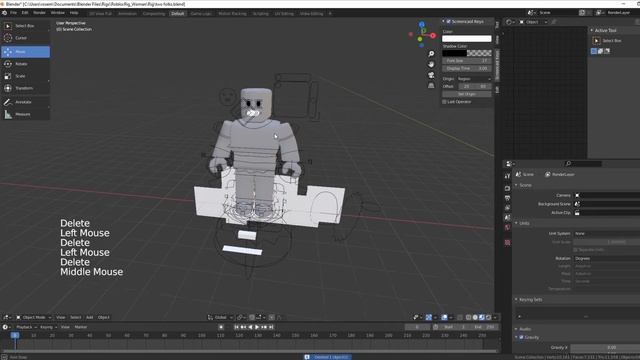Jump to the timeline end frame
640x360 pixels.
[271, 327]
